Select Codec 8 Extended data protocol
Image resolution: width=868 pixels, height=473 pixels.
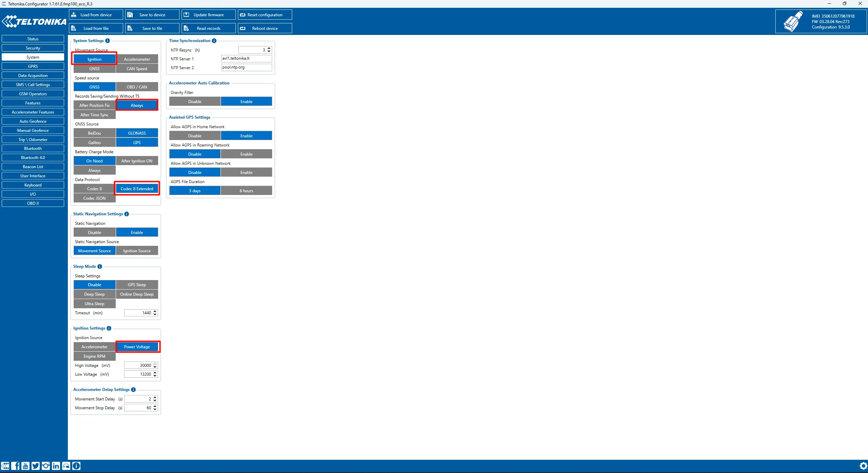[x=136, y=189]
